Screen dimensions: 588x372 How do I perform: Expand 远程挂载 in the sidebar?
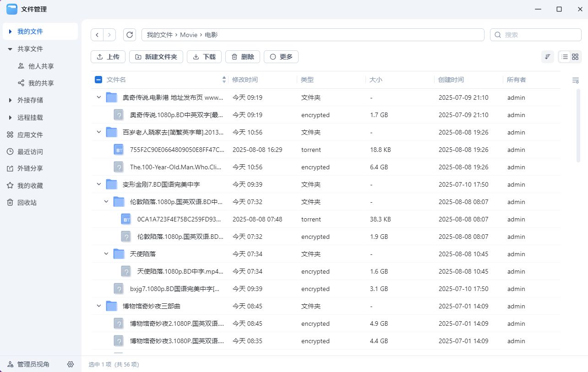click(x=10, y=118)
